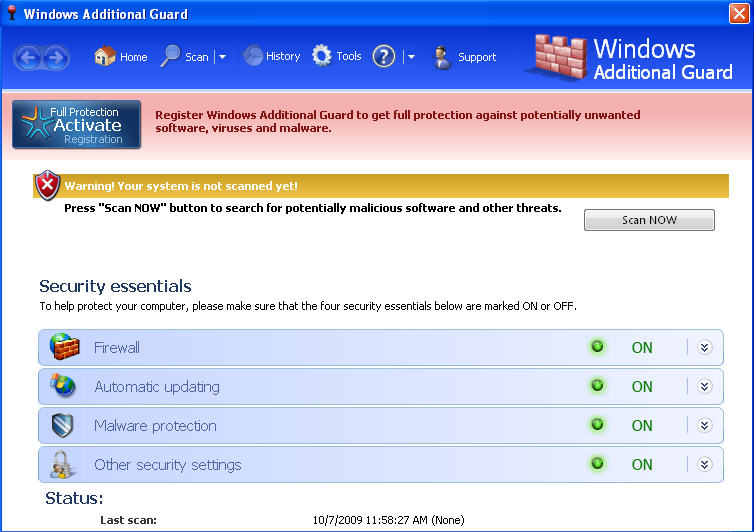Click the green Automatic updating status light

(597, 385)
